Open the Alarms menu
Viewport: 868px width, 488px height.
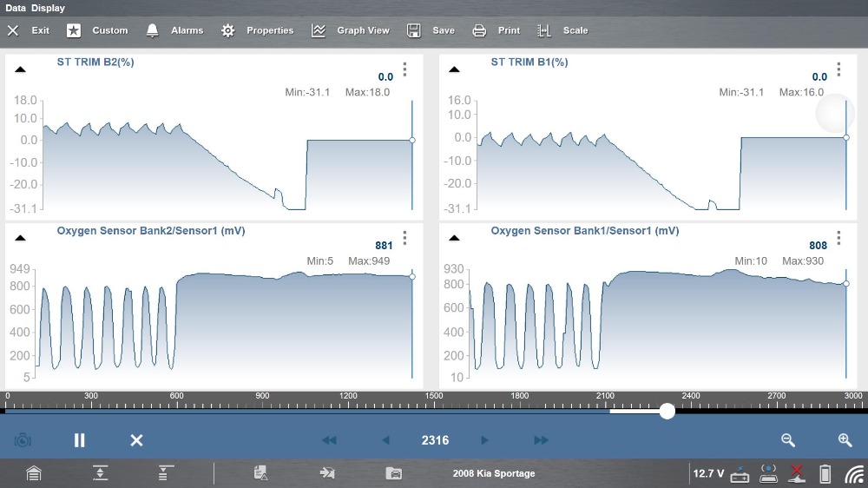click(174, 30)
